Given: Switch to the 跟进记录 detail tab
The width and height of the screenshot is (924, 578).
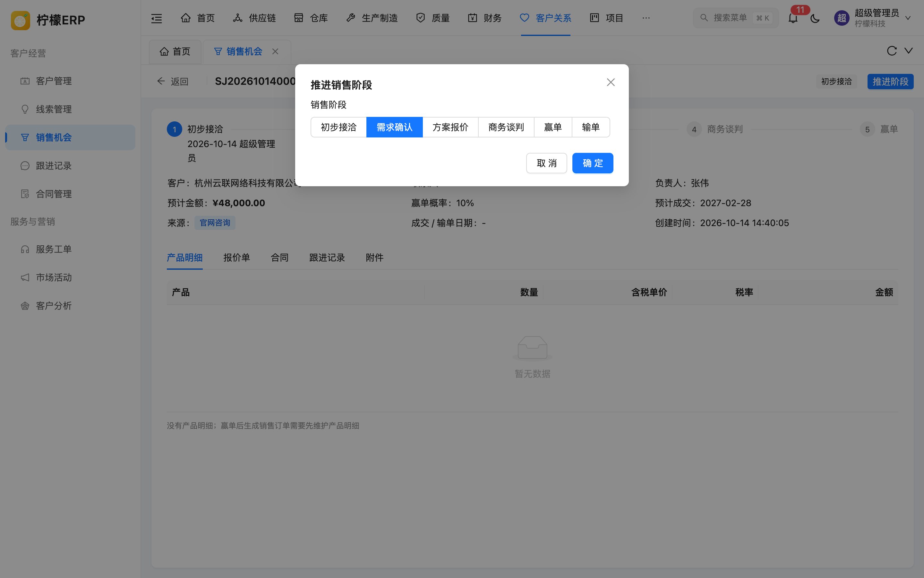Looking at the screenshot, I should 327,258.
